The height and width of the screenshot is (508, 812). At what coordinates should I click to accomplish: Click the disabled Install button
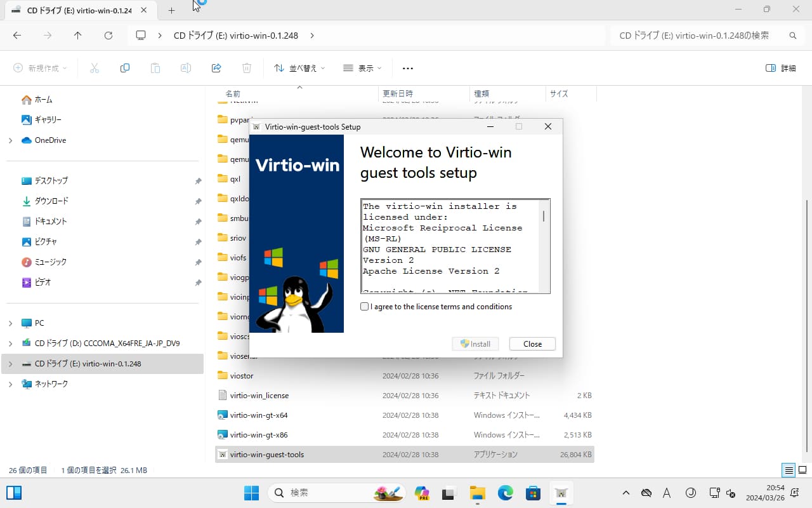[x=475, y=344]
